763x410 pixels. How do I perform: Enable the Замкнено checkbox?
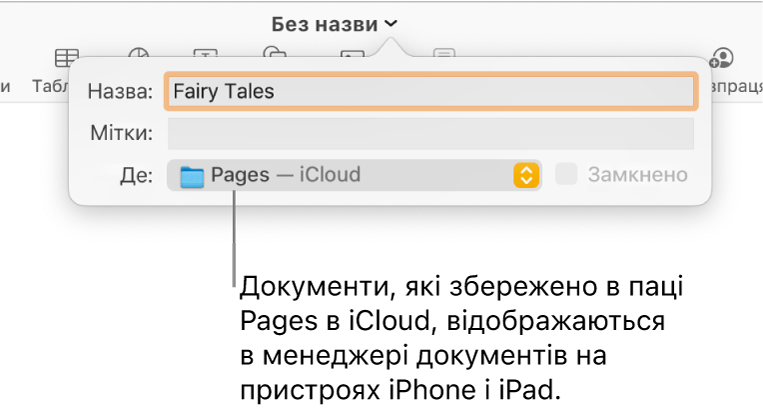click(x=567, y=175)
